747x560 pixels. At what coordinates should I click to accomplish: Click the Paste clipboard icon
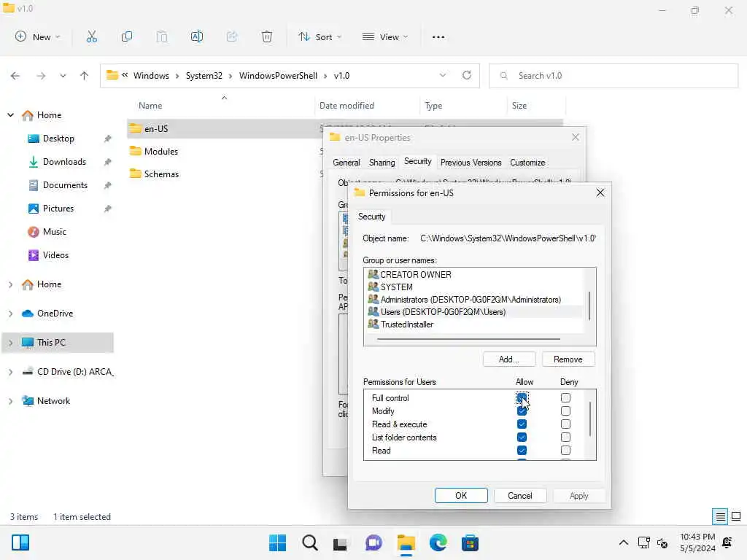(x=162, y=36)
